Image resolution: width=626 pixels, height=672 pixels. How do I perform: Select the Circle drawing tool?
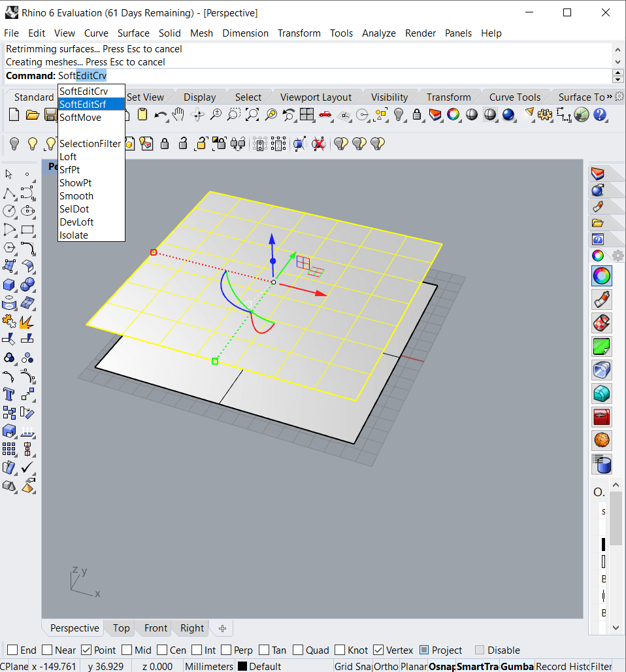[9, 211]
